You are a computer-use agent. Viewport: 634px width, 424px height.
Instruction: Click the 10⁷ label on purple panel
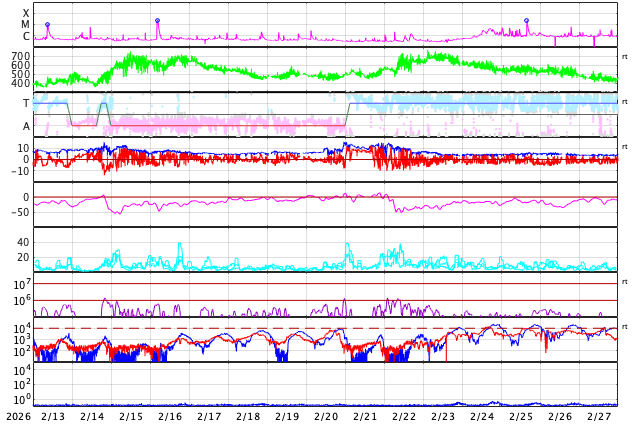point(23,286)
